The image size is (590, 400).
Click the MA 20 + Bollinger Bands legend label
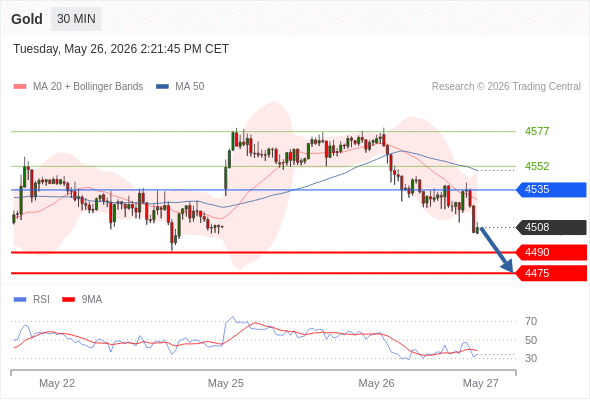coord(88,87)
